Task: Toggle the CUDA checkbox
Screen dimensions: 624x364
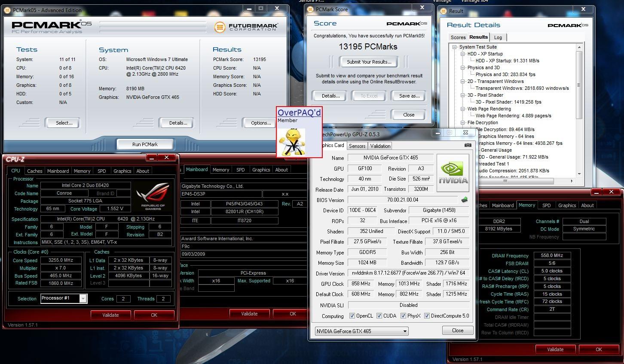Action: click(379, 316)
